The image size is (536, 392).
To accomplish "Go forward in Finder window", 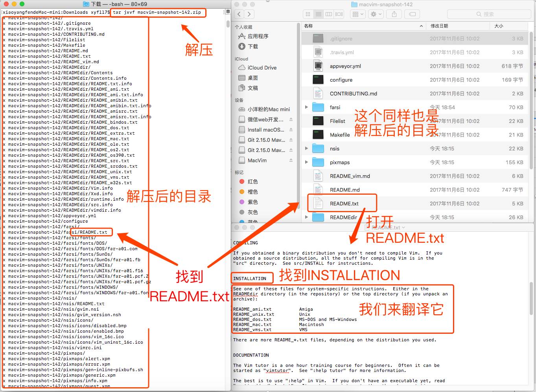I will tap(249, 14).
